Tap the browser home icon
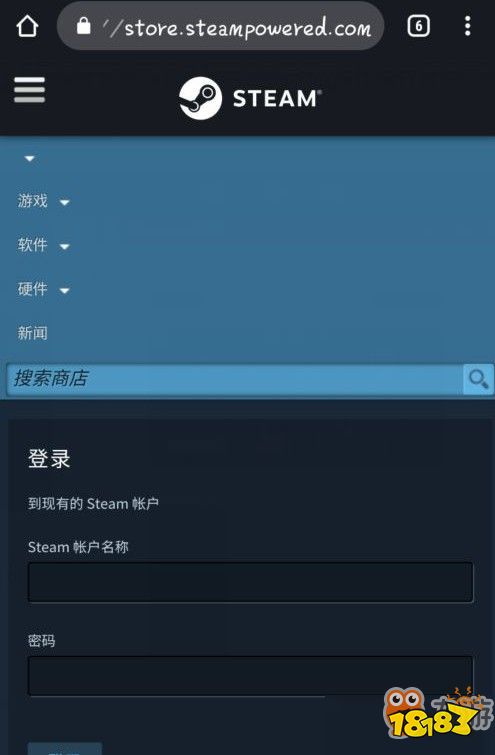The image size is (495, 755). [x=27, y=26]
